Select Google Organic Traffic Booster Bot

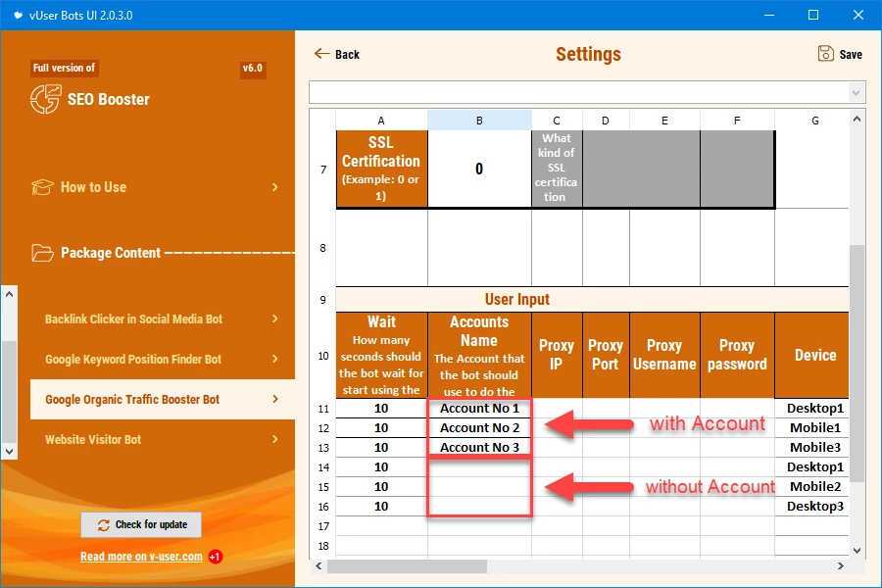click(163, 399)
